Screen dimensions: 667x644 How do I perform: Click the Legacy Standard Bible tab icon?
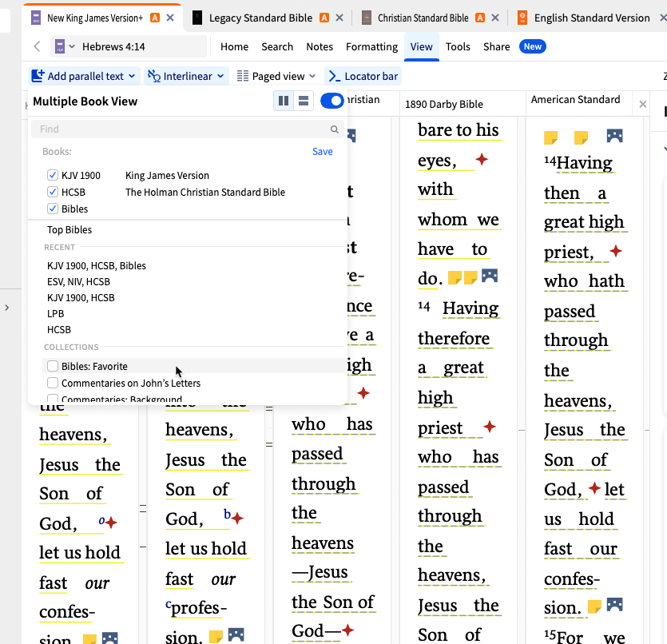coord(197,18)
